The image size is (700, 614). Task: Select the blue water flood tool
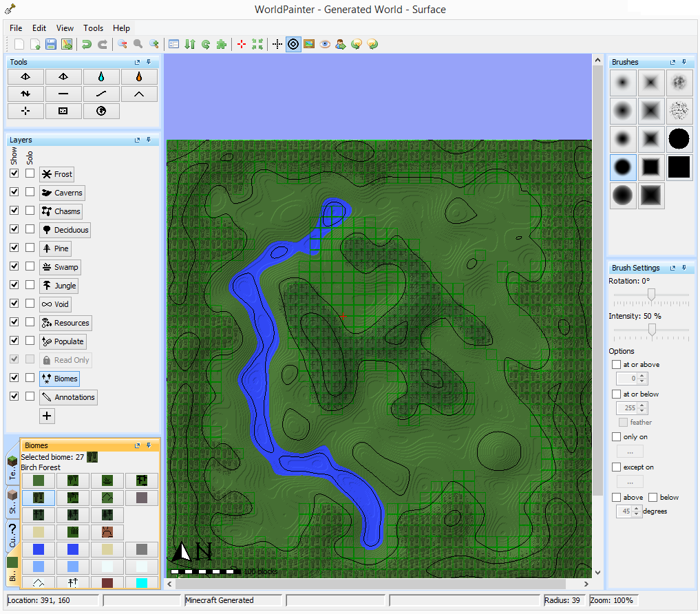(x=102, y=76)
